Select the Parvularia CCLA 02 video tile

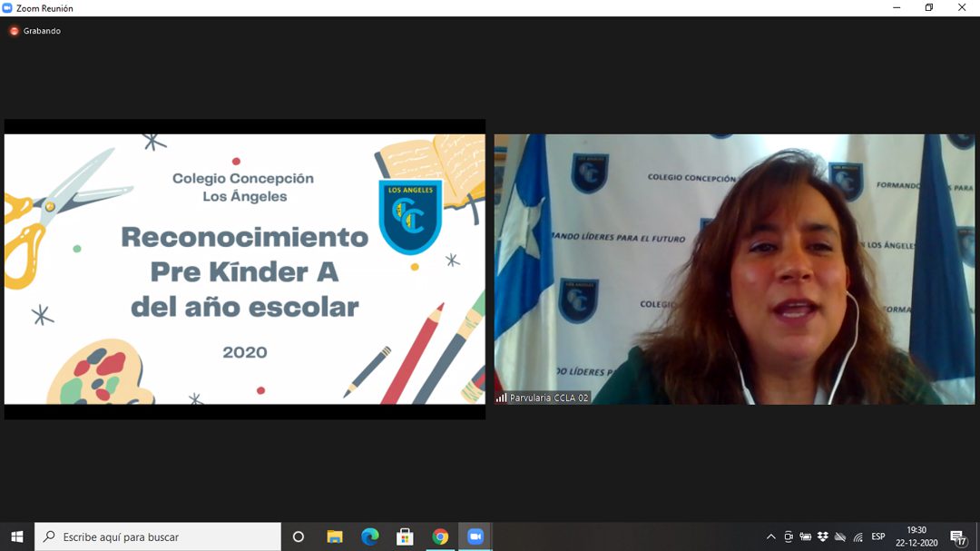coord(734,269)
